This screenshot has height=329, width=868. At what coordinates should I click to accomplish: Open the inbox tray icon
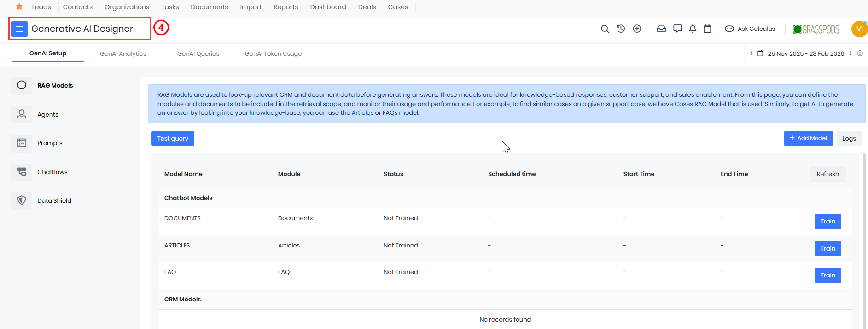coord(661,29)
